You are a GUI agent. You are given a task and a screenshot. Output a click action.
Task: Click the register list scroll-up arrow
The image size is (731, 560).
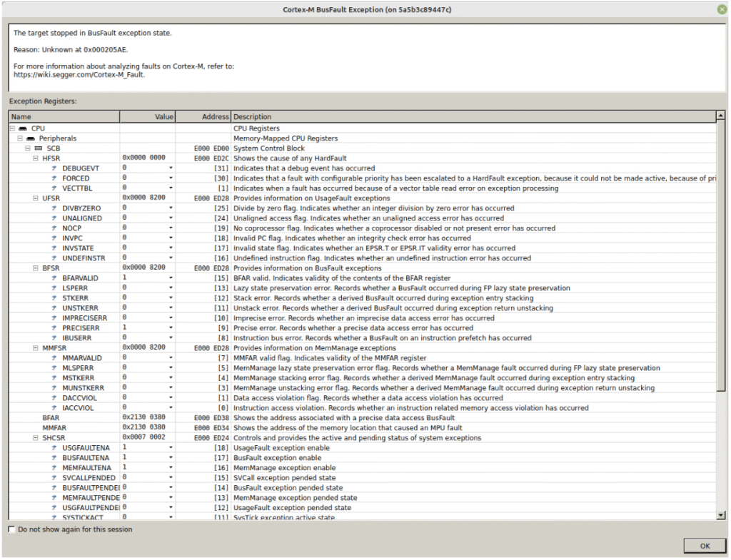[x=721, y=115]
